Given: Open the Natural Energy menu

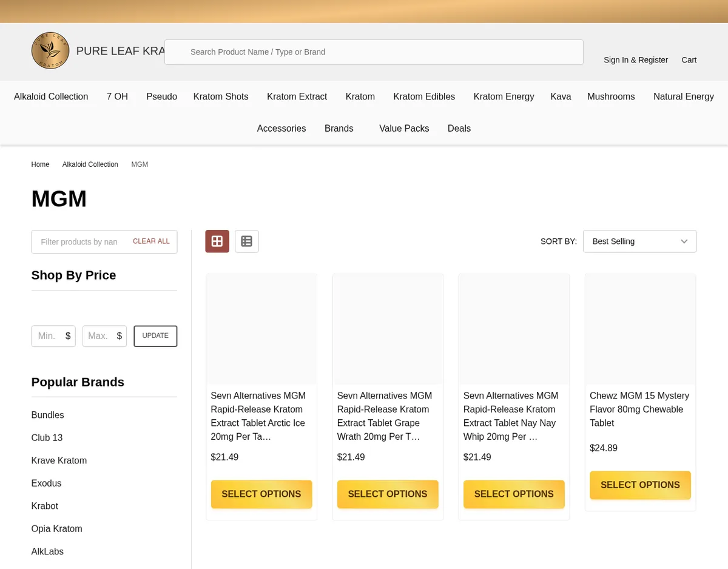Looking at the screenshot, I should (x=684, y=96).
